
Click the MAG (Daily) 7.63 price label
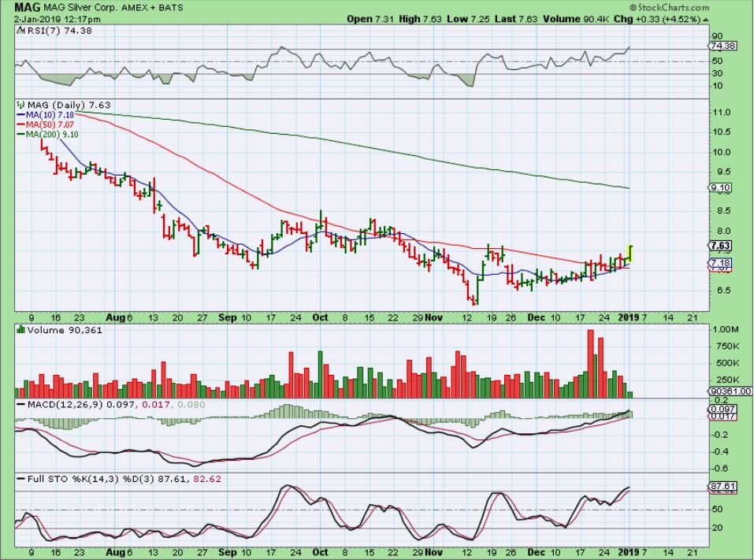[69, 106]
